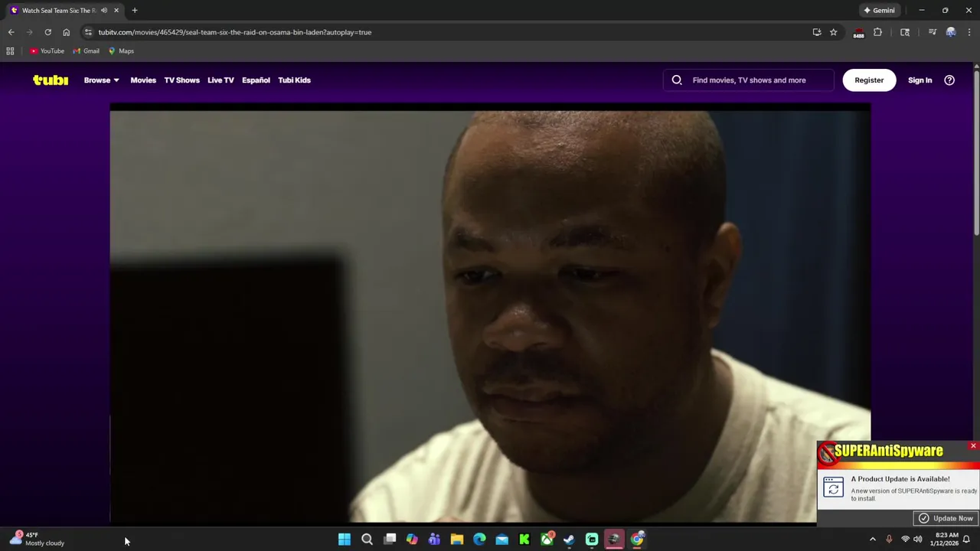This screenshot has height=551, width=980.
Task: Launch Microsoft Edge from taskbar
Action: pos(479,540)
